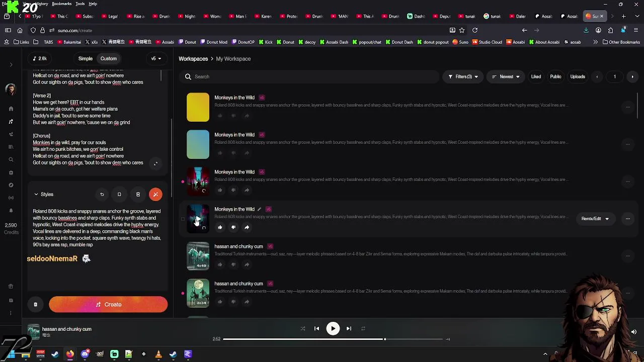Open a new browser tab

tap(623, 17)
